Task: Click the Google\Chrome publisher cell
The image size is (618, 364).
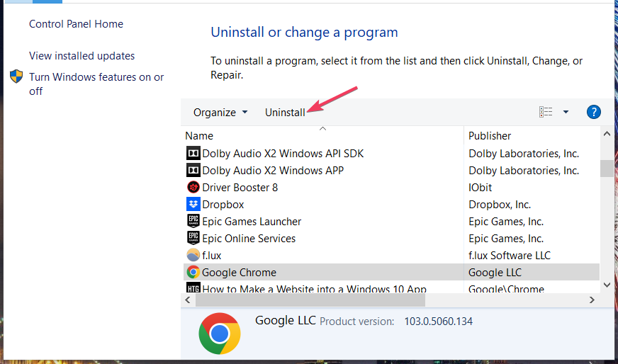Action: tap(506, 289)
